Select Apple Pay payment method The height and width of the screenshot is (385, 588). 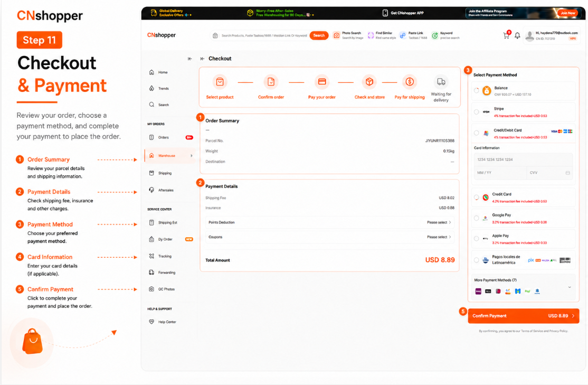click(x=476, y=239)
